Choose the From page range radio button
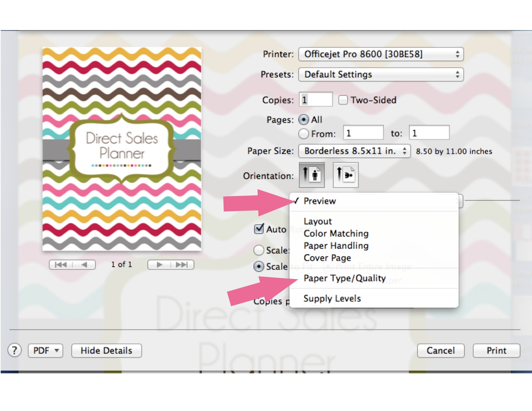Viewport: 532px width, 411px height. [x=303, y=134]
